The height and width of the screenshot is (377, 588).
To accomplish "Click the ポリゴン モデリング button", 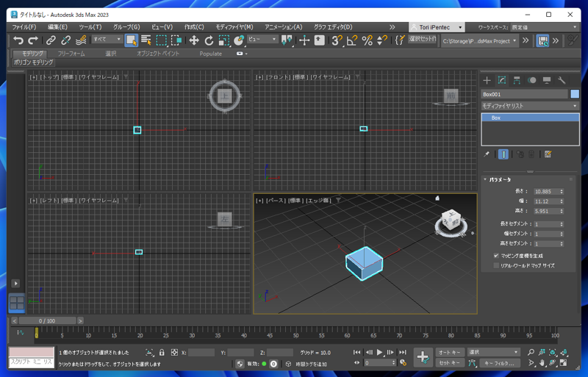I will click(x=33, y=62).
